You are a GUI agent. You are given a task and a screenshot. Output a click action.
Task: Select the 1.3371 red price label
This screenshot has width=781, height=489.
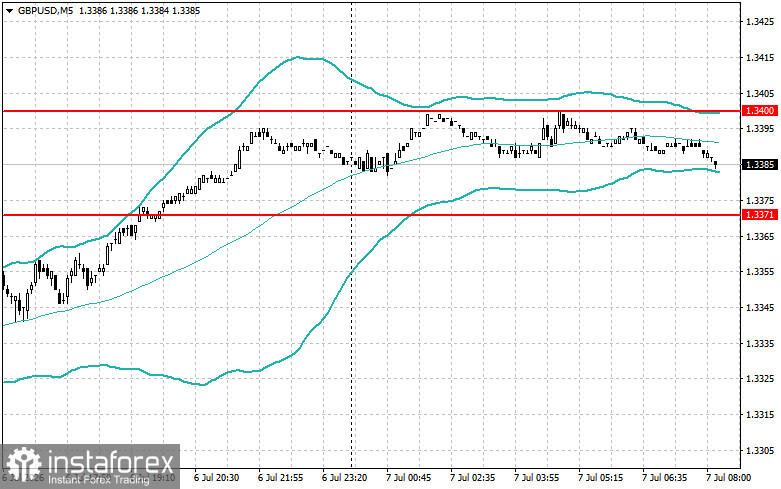(x=760, y=215)
